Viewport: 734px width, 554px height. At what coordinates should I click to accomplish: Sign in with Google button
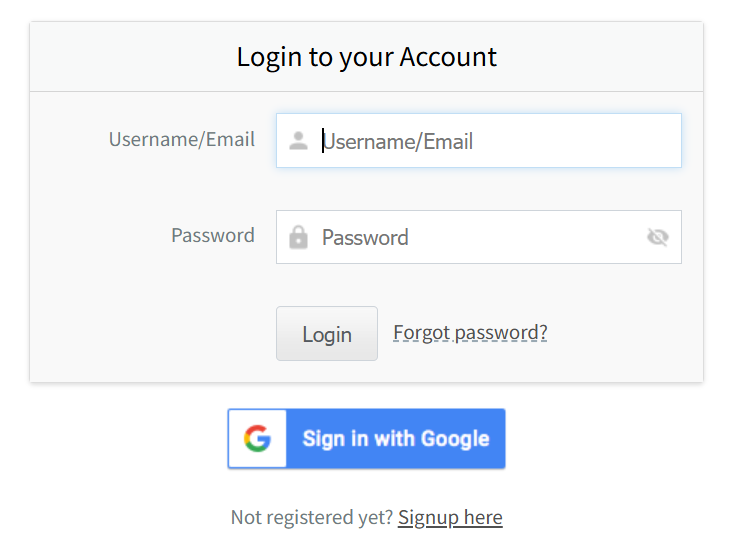point(367,438)
